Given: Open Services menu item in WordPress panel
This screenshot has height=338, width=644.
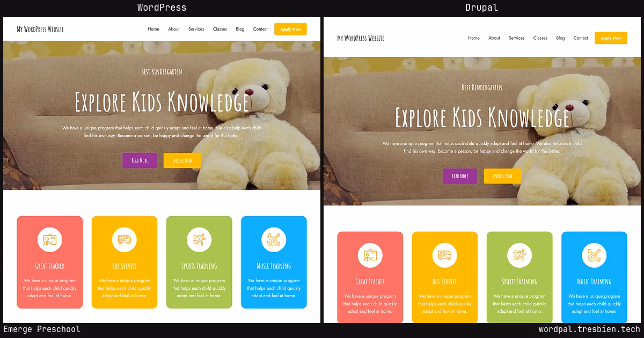Looking at the screenshot, I should [196, 29].
